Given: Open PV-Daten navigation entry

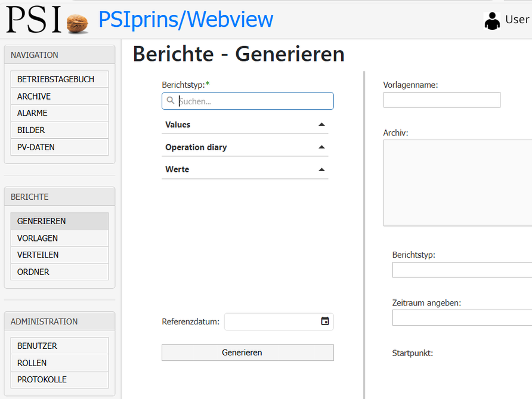Looking at the screenshot, I should (59, 147).
